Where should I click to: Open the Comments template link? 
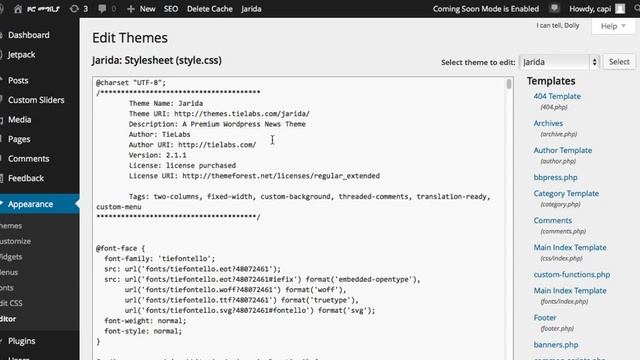(x=552, y=220)
